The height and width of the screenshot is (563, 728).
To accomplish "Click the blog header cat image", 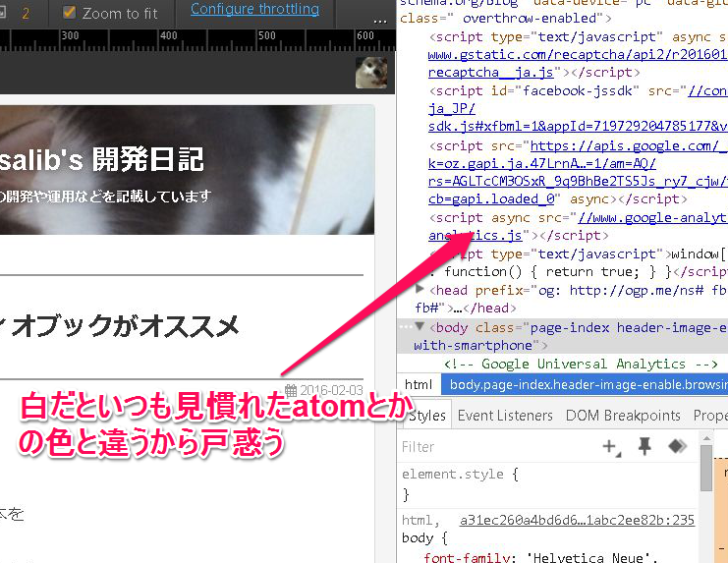I will (x=187, y=170).
